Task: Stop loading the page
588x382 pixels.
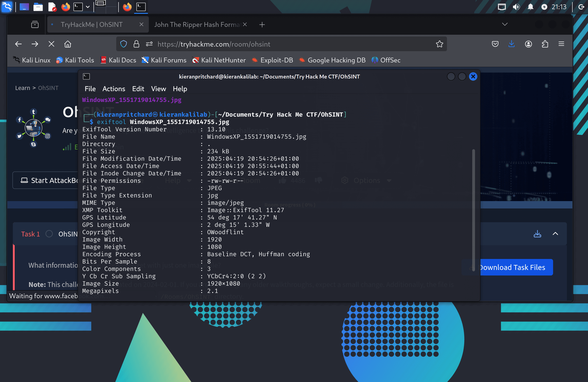Action: [x=51, y=44]
